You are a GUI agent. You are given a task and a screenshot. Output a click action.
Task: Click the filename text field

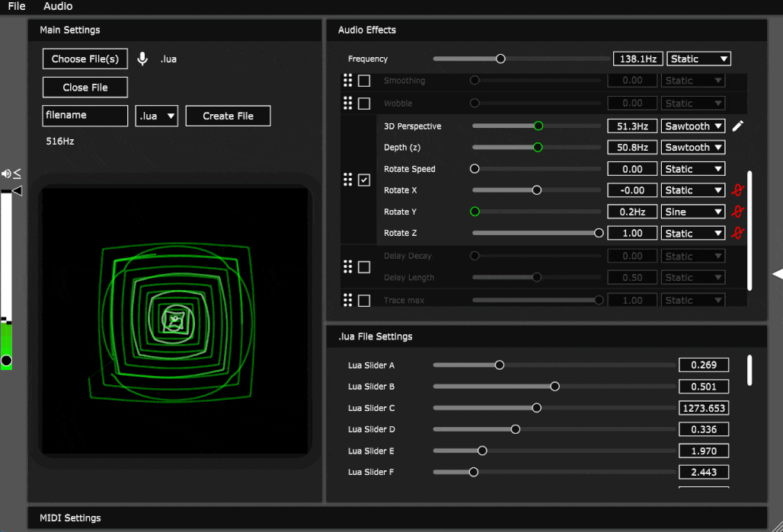tap(85, 116)
